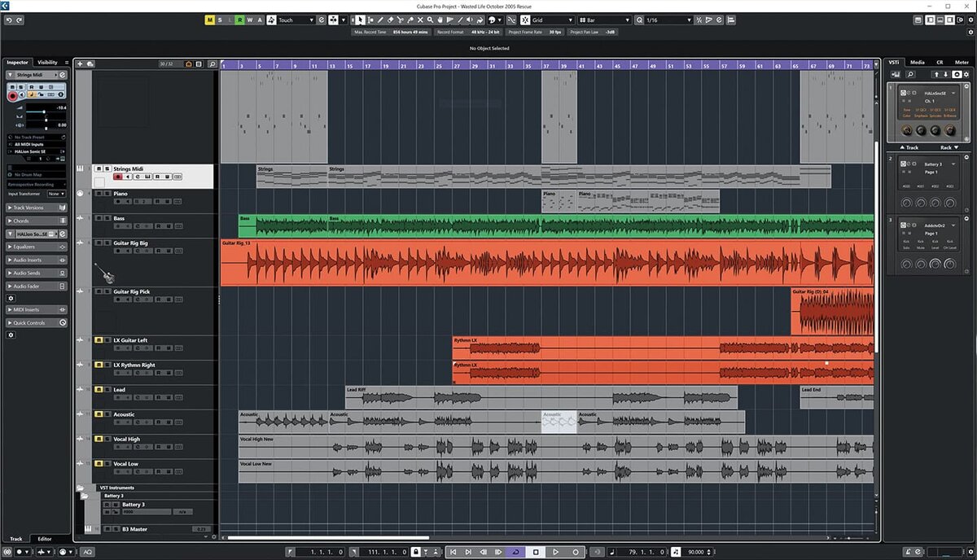Click the automation mode icon beside Touch
This screenshot has width=977, height=560.
pyautogui.click(x=272, y=20)
